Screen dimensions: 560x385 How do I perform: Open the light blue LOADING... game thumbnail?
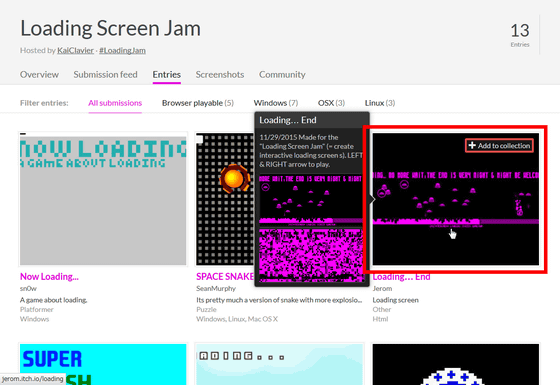(x=279, y=364)
